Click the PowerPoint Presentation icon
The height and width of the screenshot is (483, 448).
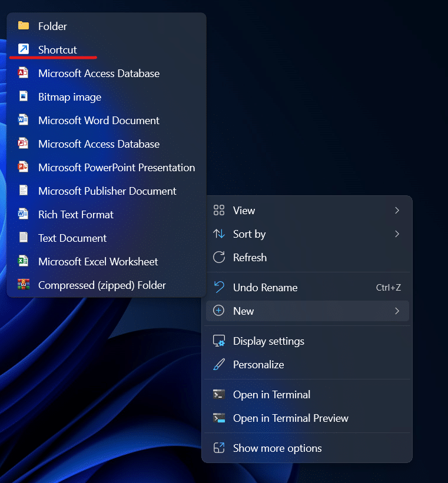click(x=23, y=166)
